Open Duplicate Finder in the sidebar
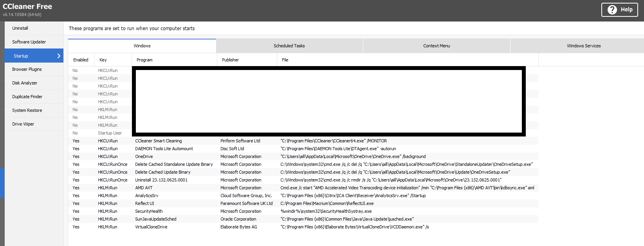This screenshot has width=644, height=246. click(34, 97)
